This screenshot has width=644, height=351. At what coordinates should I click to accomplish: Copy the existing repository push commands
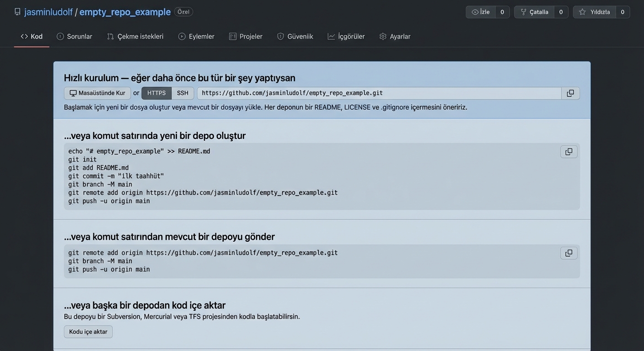(569, 253)
